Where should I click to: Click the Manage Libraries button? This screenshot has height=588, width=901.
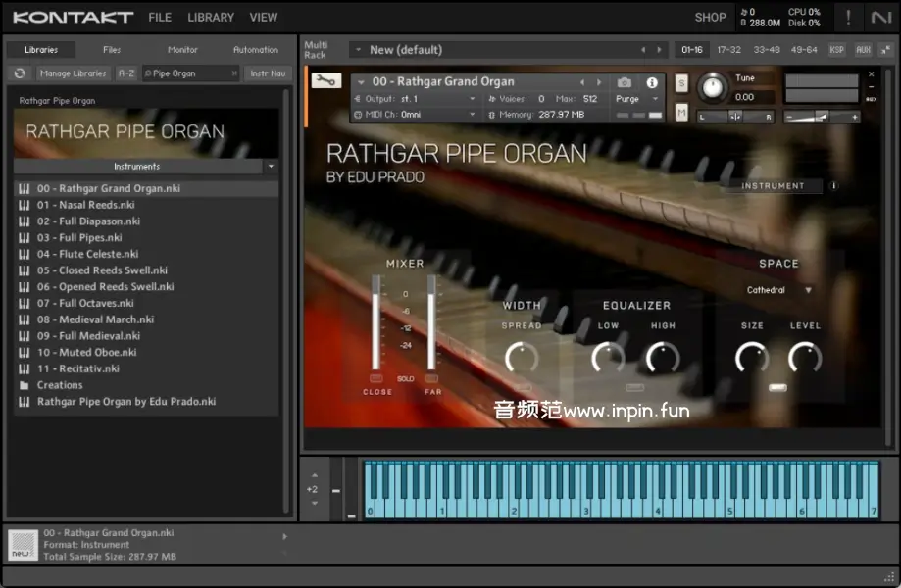[74, 73]
